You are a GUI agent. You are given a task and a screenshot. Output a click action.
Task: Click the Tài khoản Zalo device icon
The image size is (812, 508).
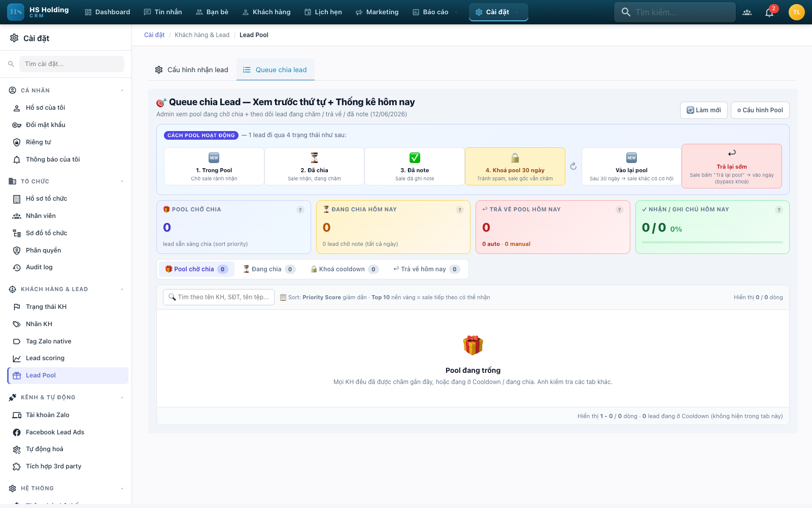point(17,415)
